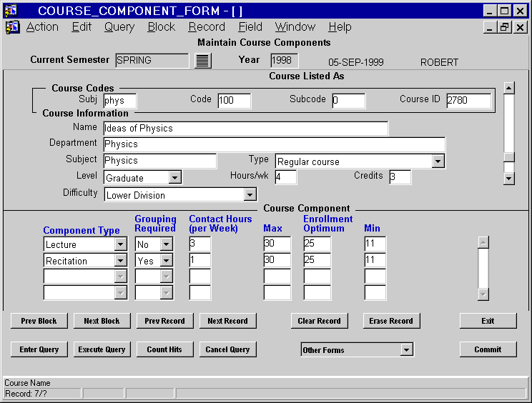This screenshot has width=532, height=403.
Task: Open the Field menu
Action: click(x=250, y=26)
